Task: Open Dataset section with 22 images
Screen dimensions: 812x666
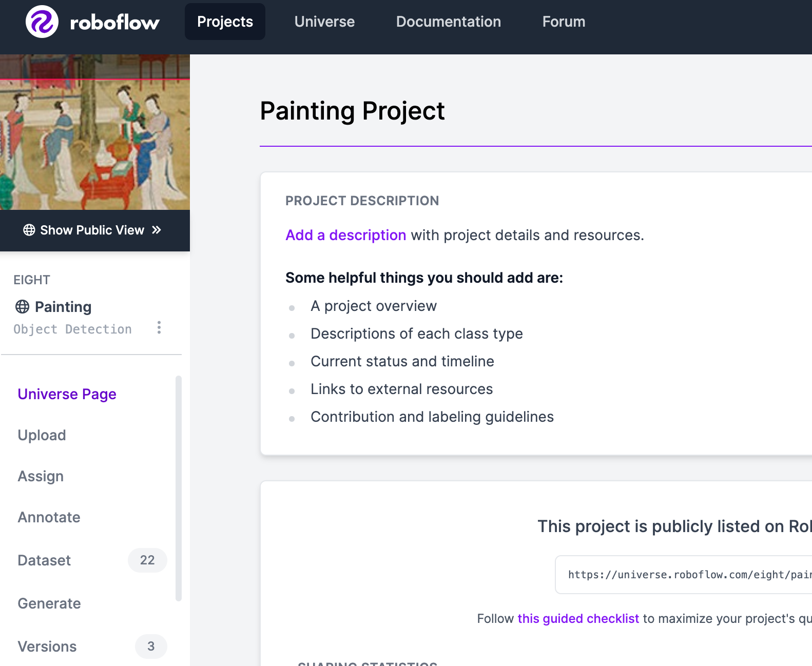Action: click(44, 560)
